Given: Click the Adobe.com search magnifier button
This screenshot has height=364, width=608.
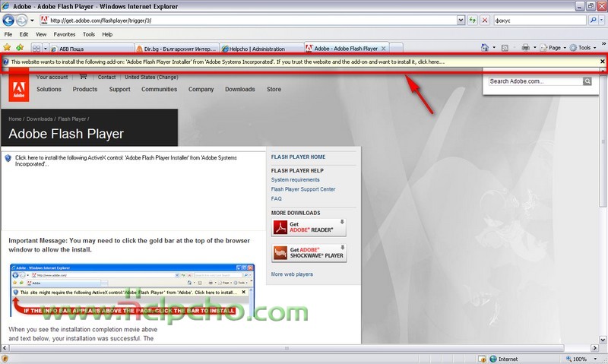Looking at the screenshot, I should tap(587, 81).
